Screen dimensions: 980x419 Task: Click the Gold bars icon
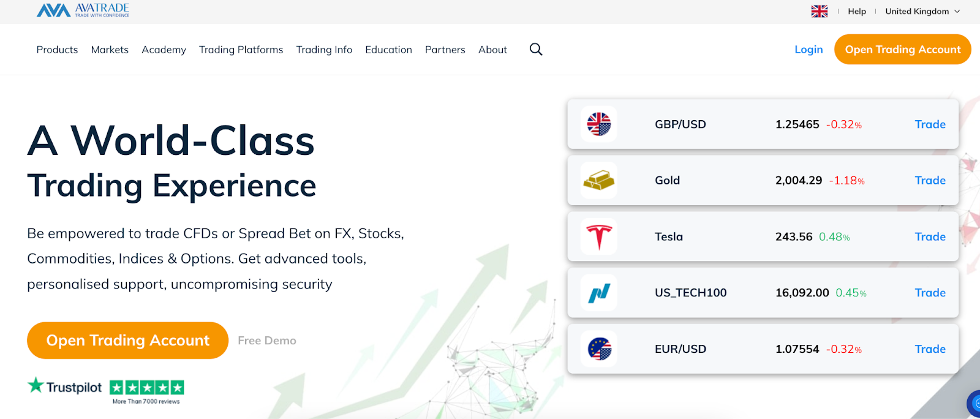tap(599, 181)
